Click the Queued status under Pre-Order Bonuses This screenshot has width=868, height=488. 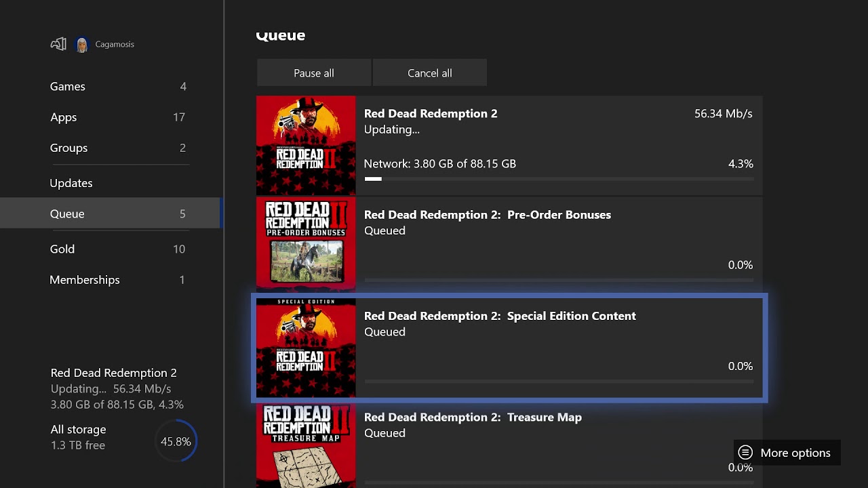[384, 230]
